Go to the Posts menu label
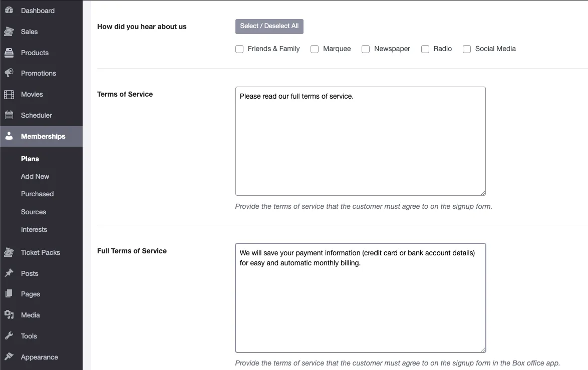 coord(30,273)
